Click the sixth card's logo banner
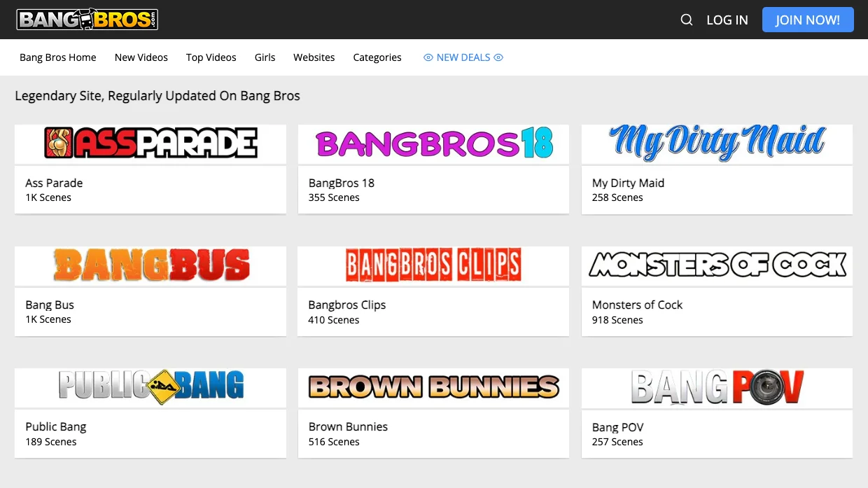The height and width of the screenshot is (488, 868). (x=717, y=265)
